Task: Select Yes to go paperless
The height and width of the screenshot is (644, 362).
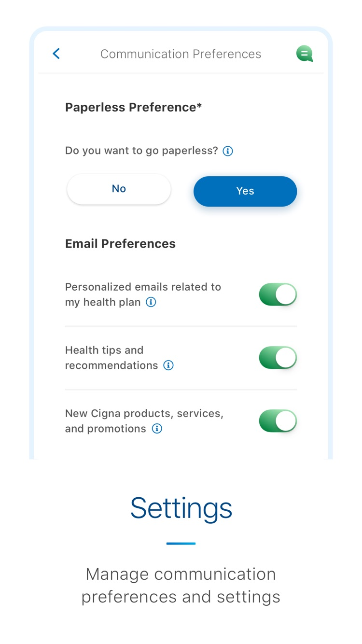Action: coord(245,191)
